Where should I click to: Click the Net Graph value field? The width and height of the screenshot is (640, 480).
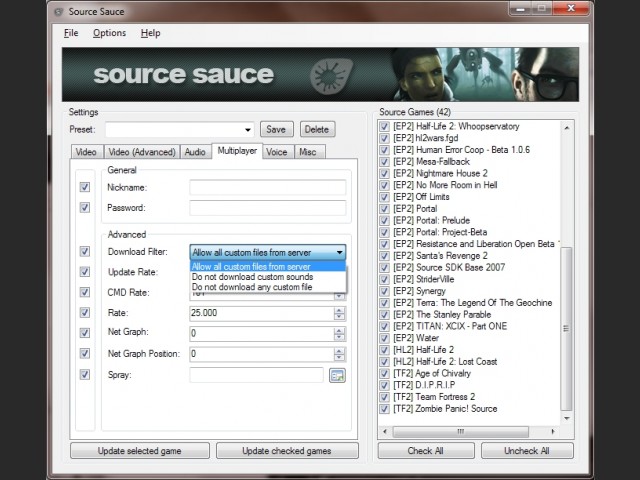[262, 333]
